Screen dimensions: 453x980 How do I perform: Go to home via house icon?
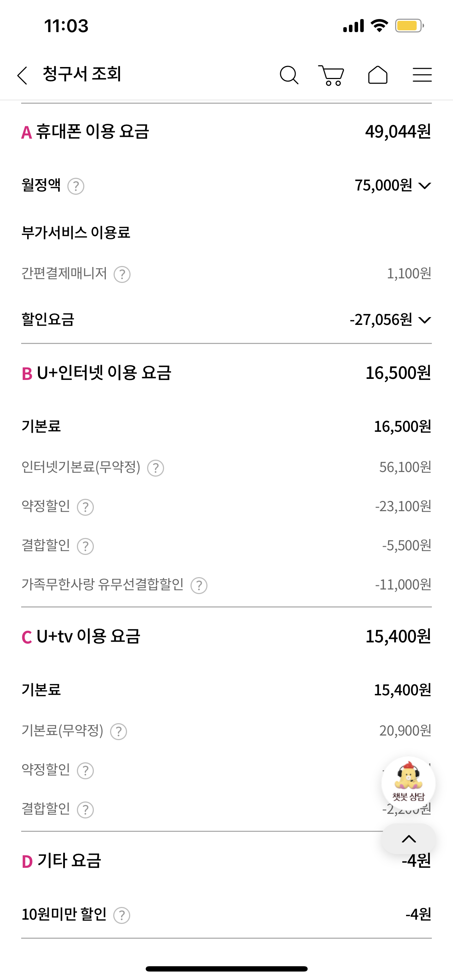pos(378,74)
